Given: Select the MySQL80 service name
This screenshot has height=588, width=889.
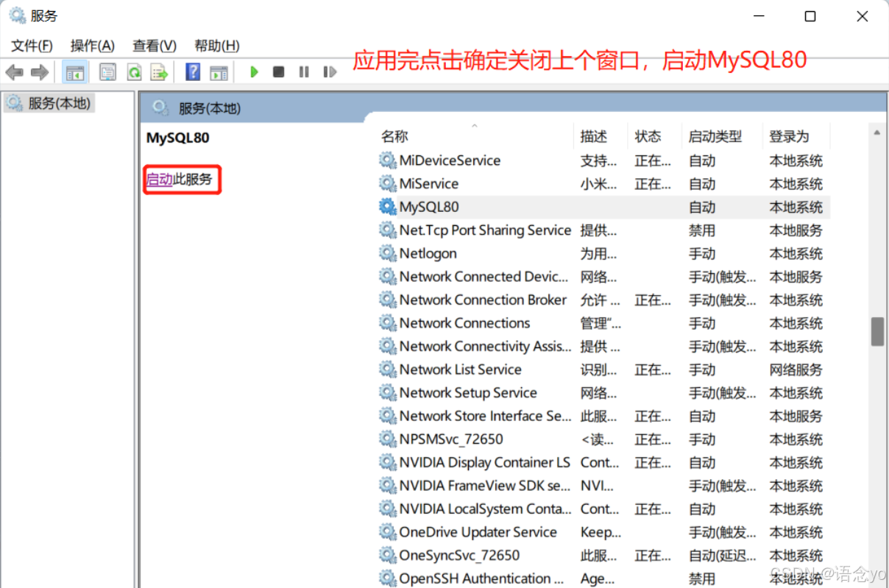Looking at the screenshot, I should [429, 207].
